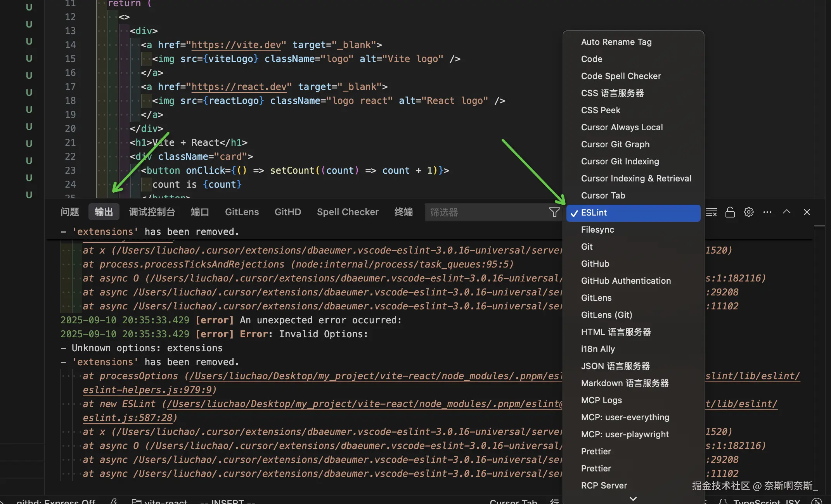Toggle output auto-scroll lock icon
Viewport: 831px width, 504px height.
point(730,212)
